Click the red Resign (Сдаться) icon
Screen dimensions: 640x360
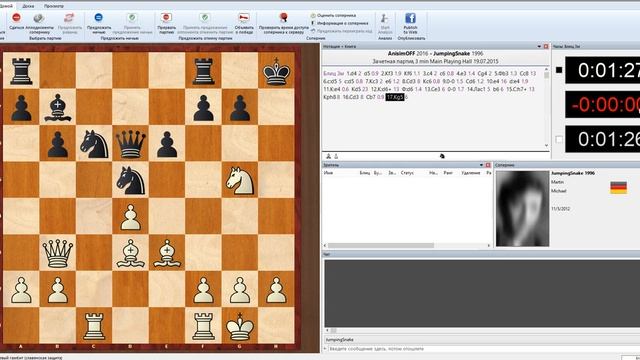click(x=16, y=18)
